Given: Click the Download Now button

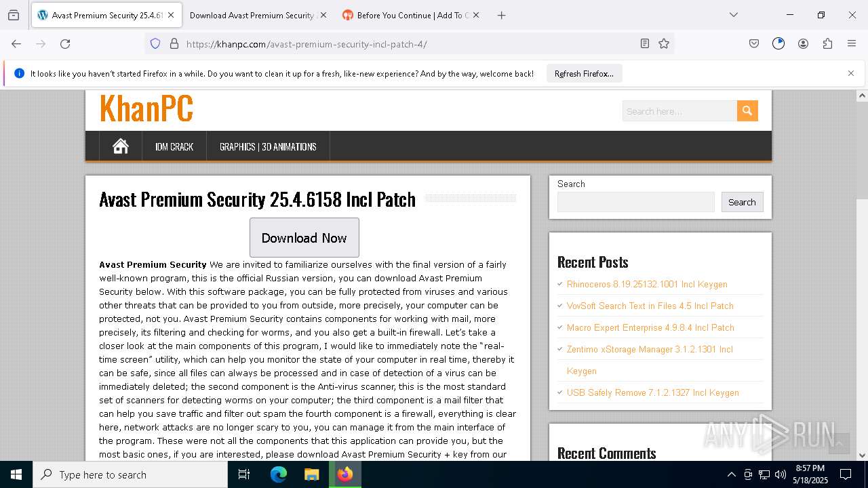Looking at the screenshot, I should coord(304,238).
